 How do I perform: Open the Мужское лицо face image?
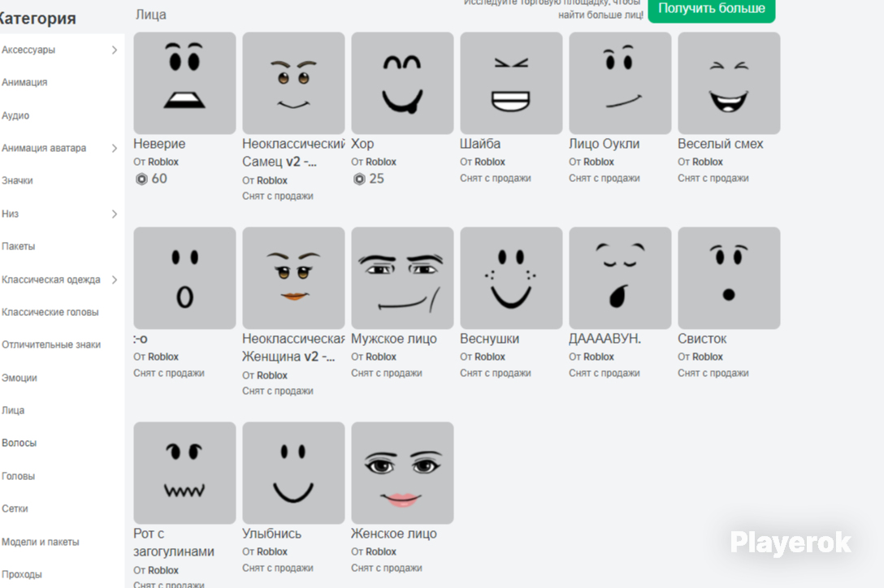pos(402,278)
